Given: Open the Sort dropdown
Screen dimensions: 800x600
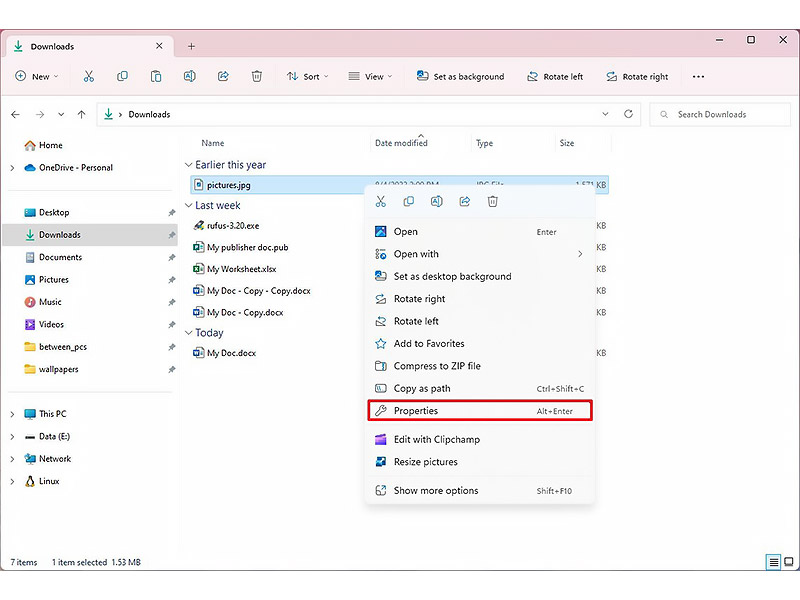Looking at the screenshot, I should coord(308,77).
